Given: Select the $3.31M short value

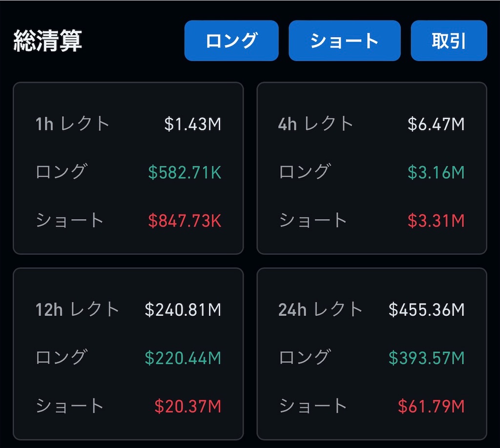Looking at the screenshot, I should tap(436, 221).
